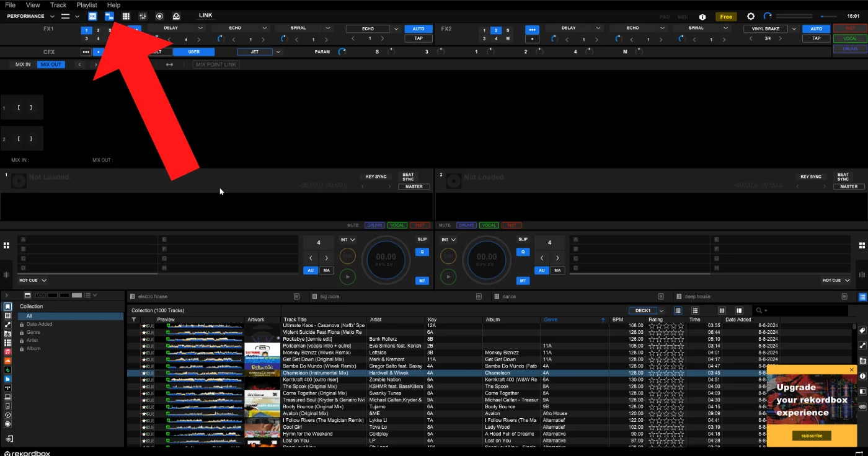
Task: Click the sampler grid icon in toolbar
Action: pos(126,16)
